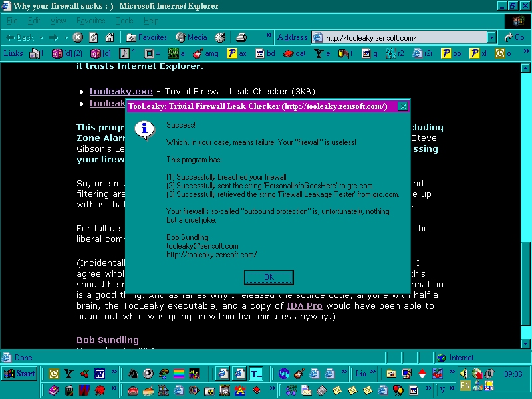This screenshot has height=399, width=532.
Task: Open the Yahoo 'e' link
Action: coord(323,53)
